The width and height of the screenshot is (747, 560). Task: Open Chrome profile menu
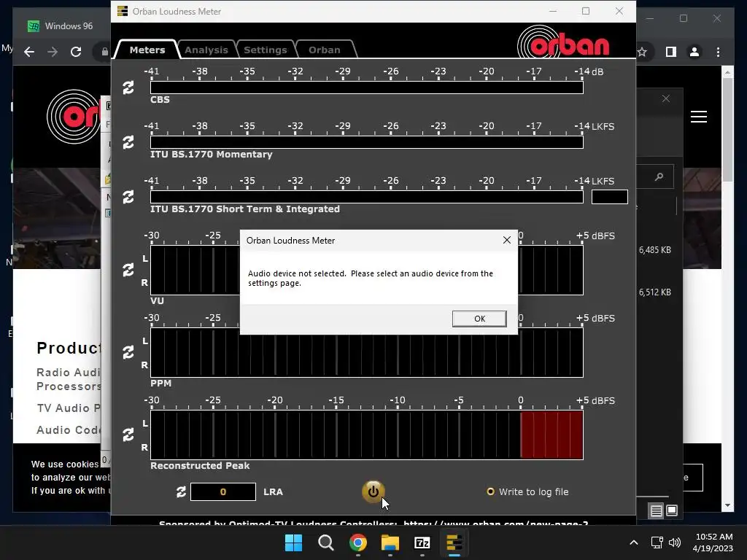tap(694, 52)
